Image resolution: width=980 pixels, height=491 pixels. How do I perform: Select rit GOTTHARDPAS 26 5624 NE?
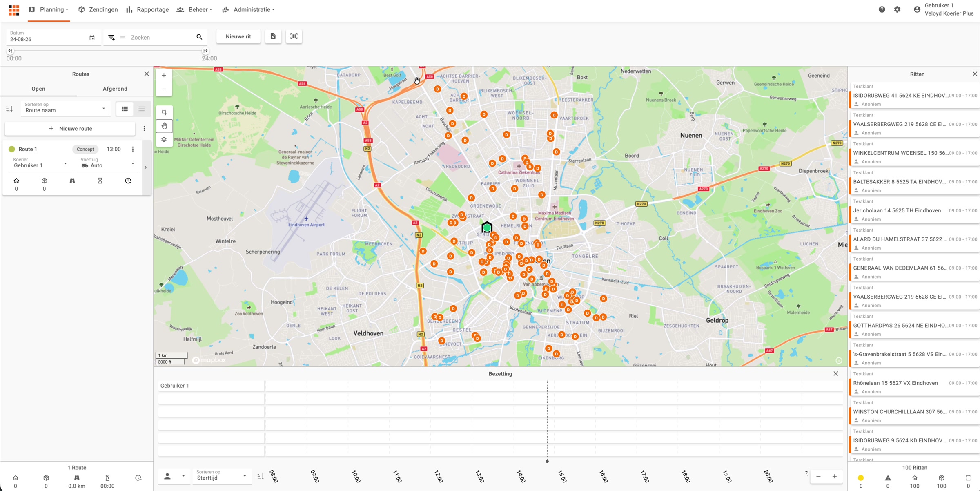point(915,326)
